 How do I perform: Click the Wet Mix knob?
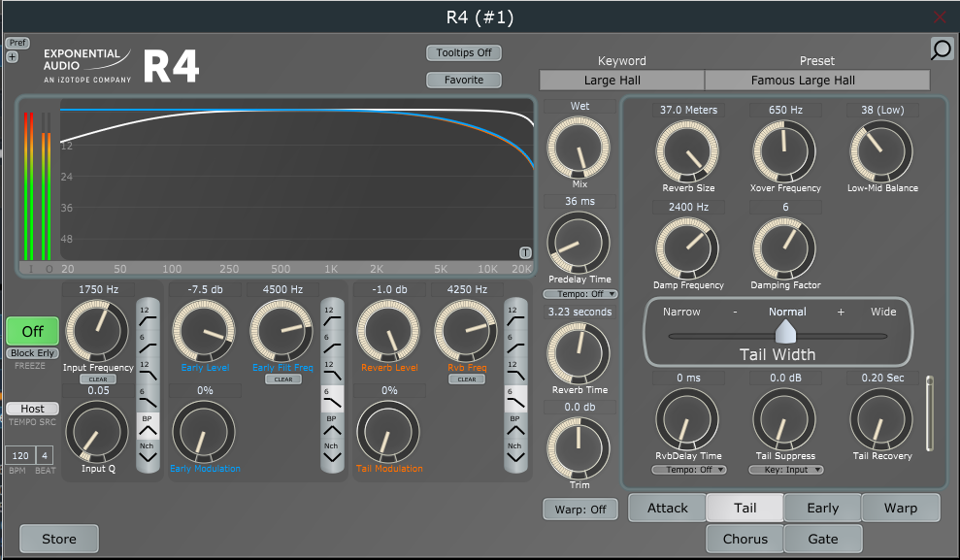pyautogui.click(x=579, y=148)
